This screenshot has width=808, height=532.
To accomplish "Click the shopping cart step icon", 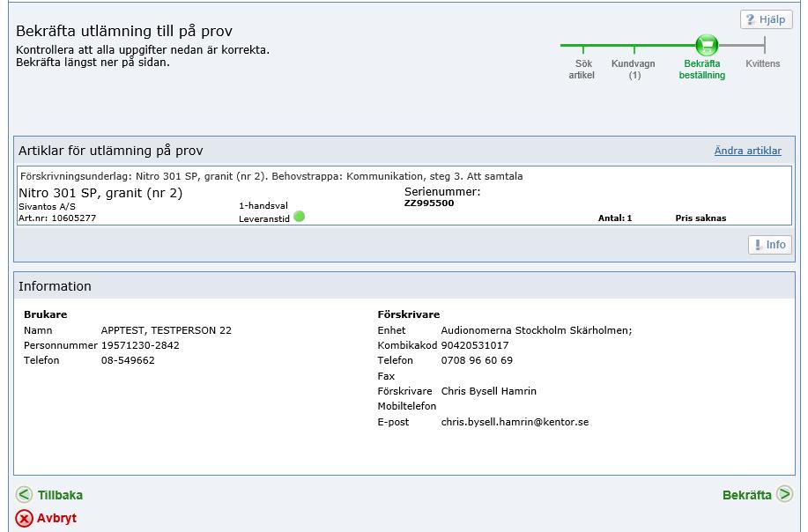I will tap(707, 45).
